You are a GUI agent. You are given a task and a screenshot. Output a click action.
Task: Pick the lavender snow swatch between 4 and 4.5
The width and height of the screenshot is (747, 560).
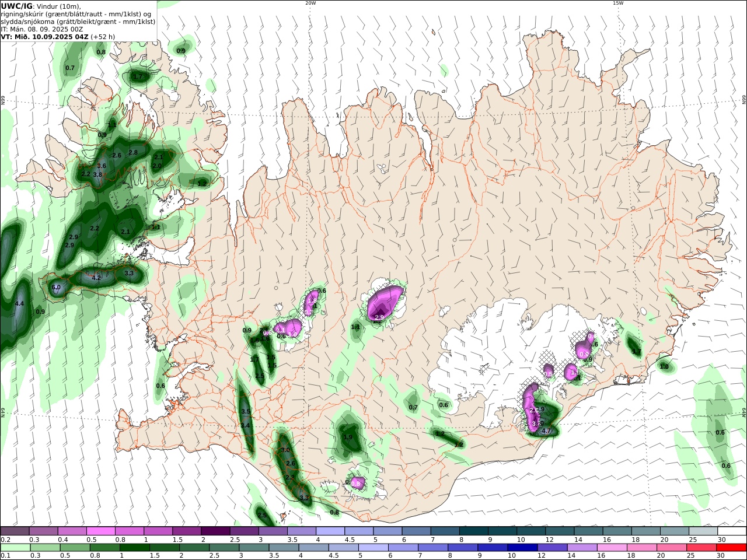330,531
